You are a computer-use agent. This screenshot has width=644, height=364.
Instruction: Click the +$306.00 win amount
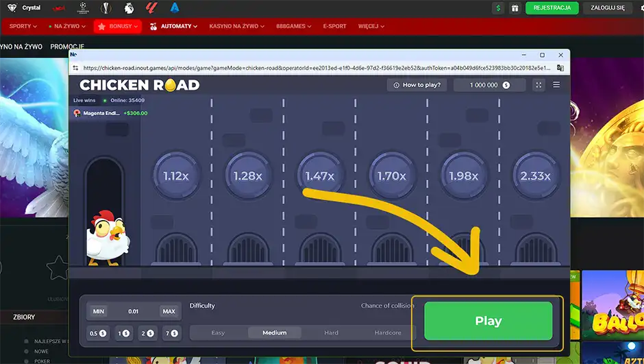[136, 113]
